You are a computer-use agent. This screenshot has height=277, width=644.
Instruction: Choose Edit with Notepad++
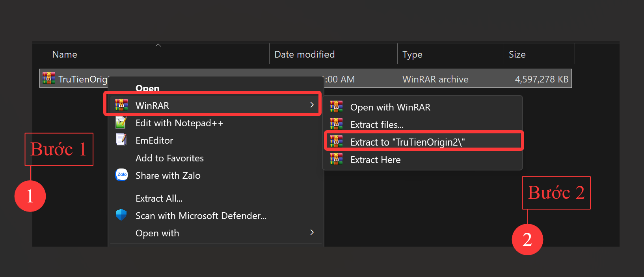coord(179,123)
